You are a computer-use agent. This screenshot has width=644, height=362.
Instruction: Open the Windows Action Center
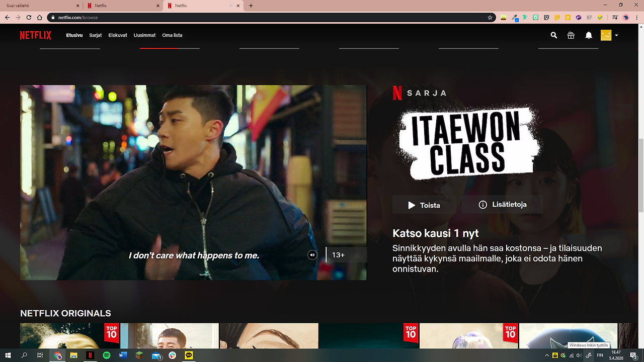[634, 356]
